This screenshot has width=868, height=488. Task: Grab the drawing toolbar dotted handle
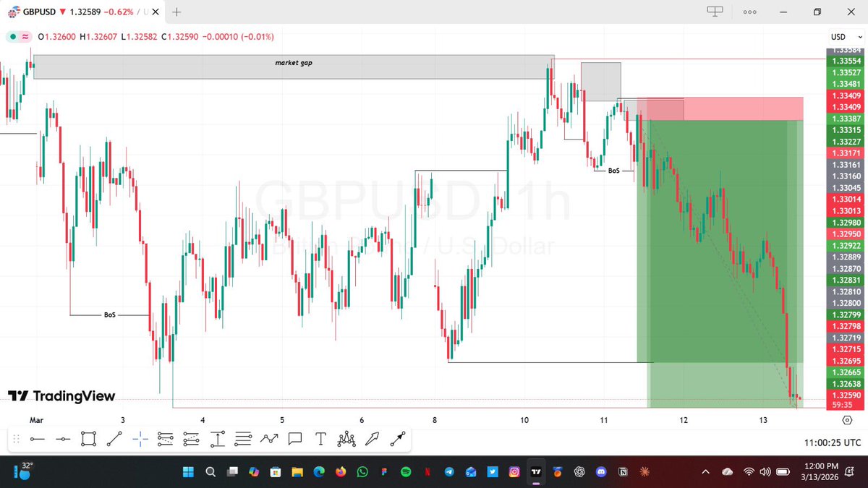click(x=17, y=438)
